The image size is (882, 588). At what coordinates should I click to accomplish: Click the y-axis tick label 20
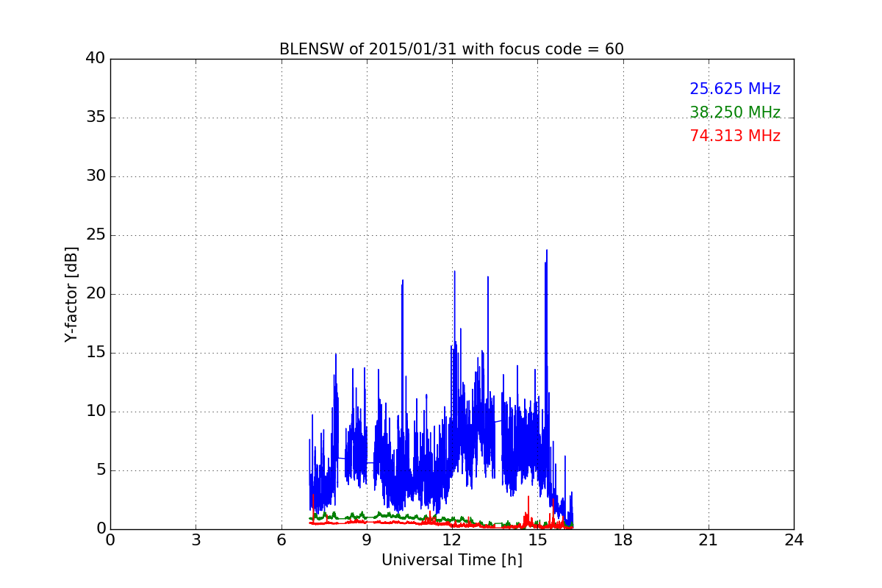(96, 294)
